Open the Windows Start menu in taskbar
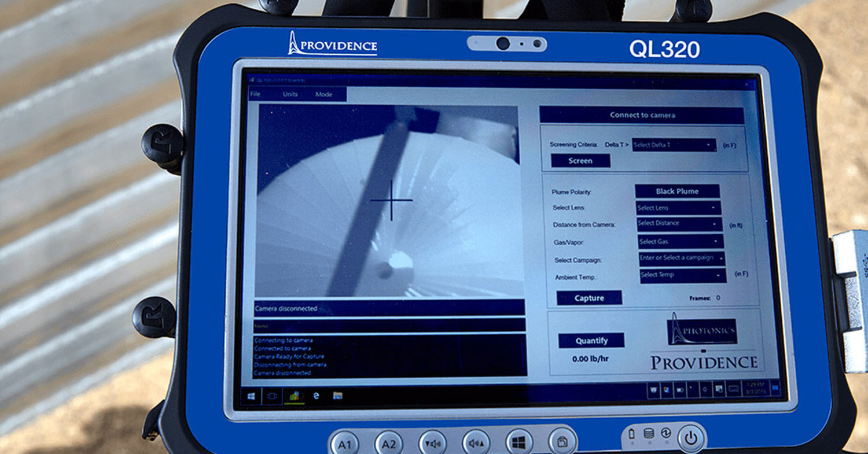Viewport: 868px width, 454px height. (x=251, y=397)
